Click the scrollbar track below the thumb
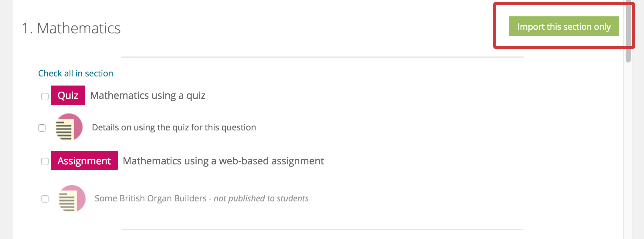 pyautogui.click(x=628, y=152)
